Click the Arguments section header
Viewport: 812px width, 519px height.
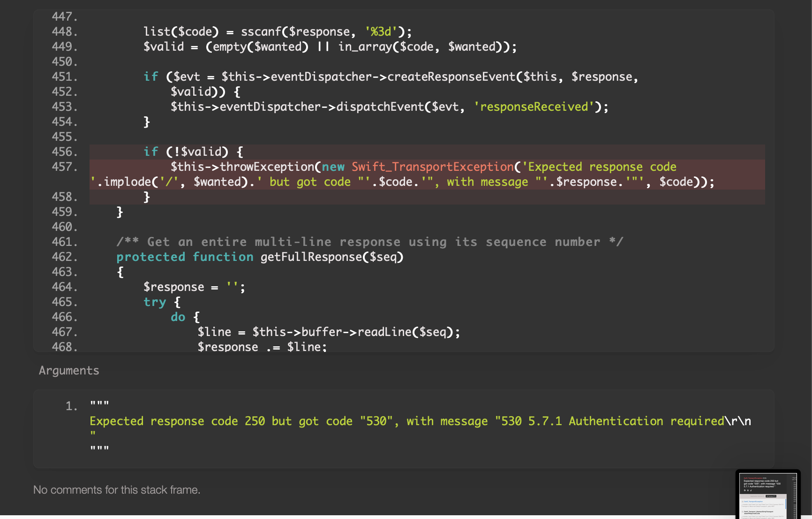[68, 370]
